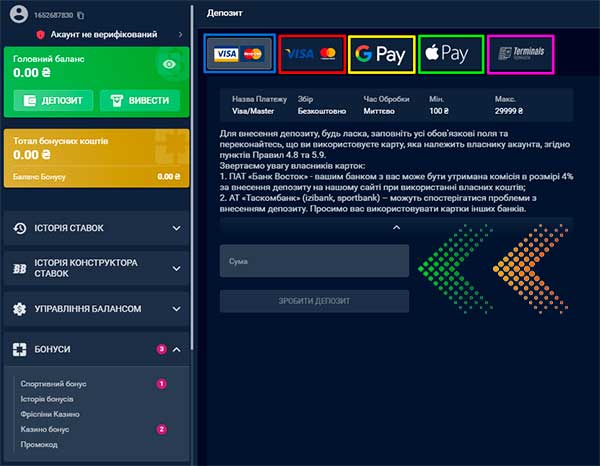Click the Тотал бонусних коштів card
The height and width of the screenshot is (466, 600).
96,158
